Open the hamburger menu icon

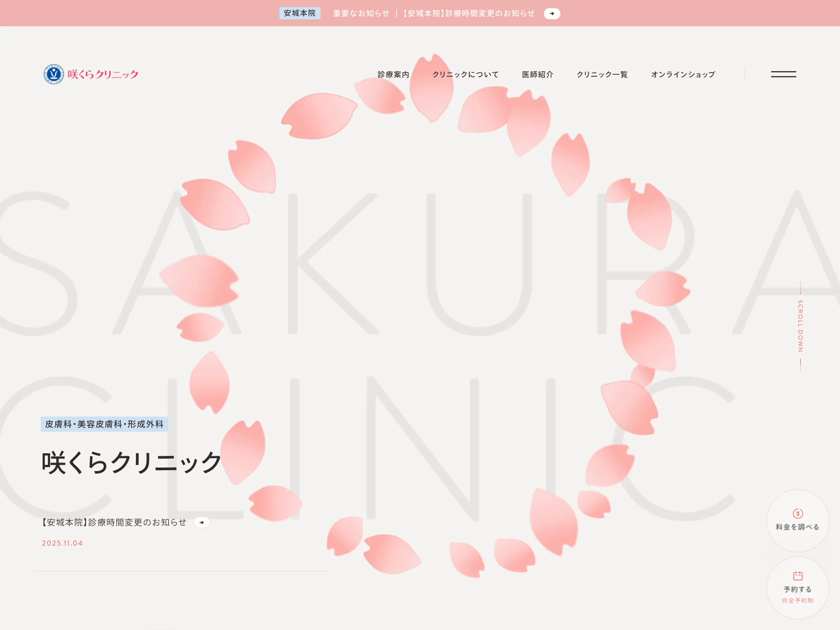783,75
